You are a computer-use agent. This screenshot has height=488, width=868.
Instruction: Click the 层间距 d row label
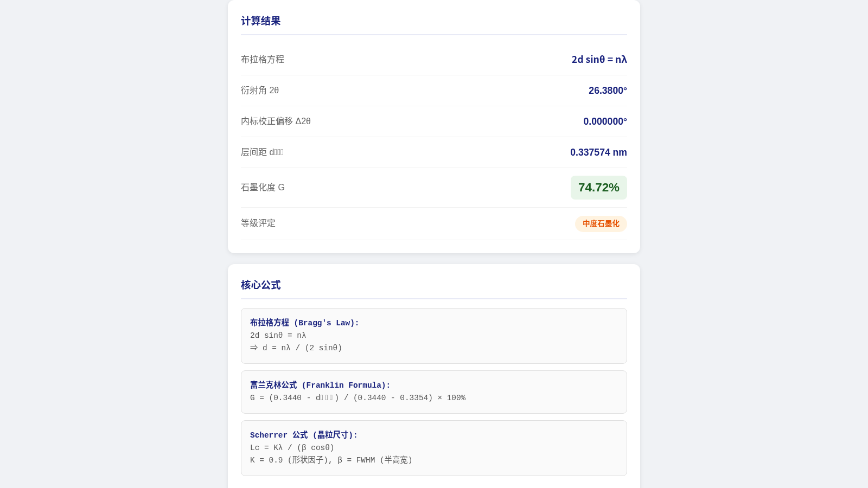click(262, 152)
